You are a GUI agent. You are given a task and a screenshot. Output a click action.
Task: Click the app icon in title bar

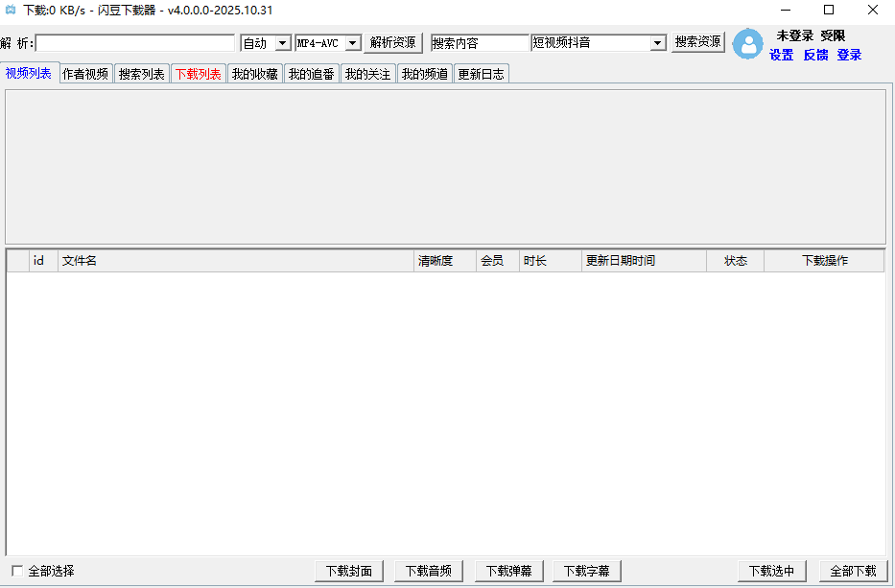(x=11, y=11)
